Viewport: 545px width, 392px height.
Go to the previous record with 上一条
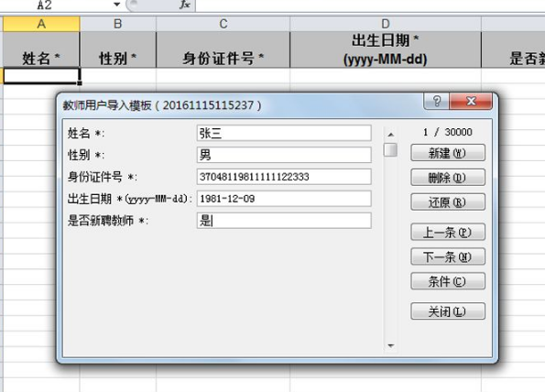coord(448,232)
